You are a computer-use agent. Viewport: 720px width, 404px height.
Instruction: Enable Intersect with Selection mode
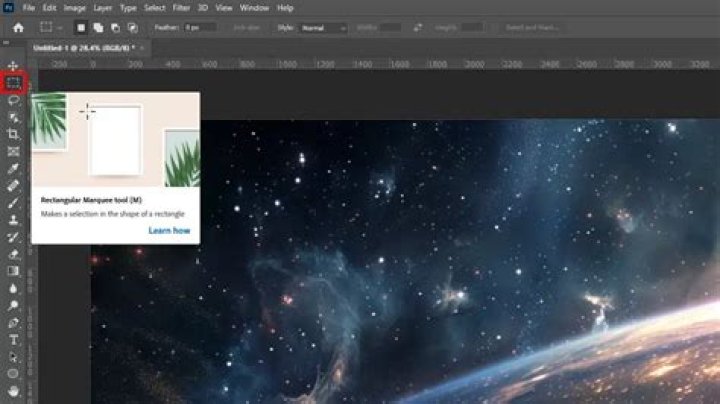[x=132, y=28]
